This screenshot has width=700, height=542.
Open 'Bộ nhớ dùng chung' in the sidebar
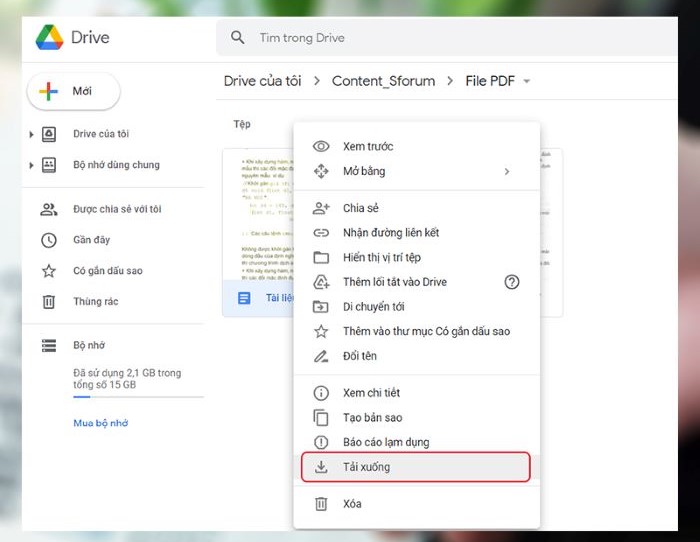click(116, 165)
